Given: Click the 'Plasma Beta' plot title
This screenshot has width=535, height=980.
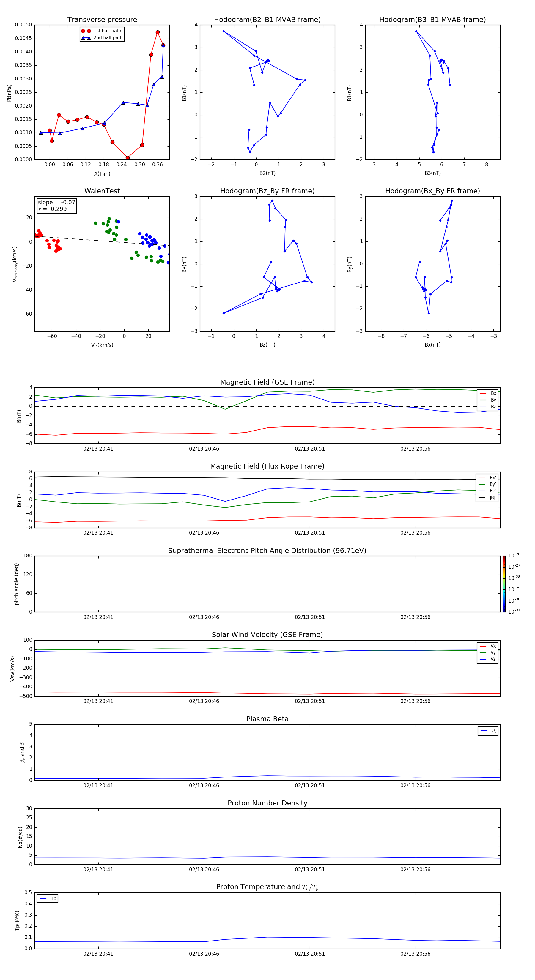Looking at the screenshot, I should 267,719.
